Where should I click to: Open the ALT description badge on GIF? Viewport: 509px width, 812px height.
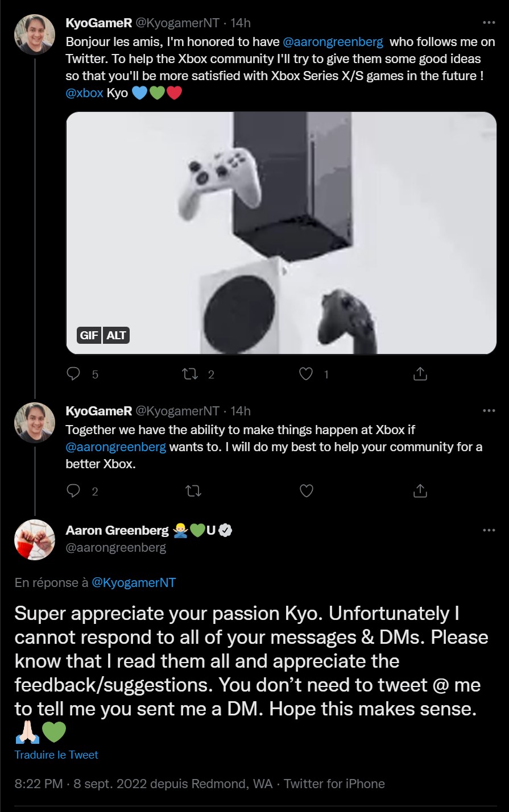pos(116,335)
